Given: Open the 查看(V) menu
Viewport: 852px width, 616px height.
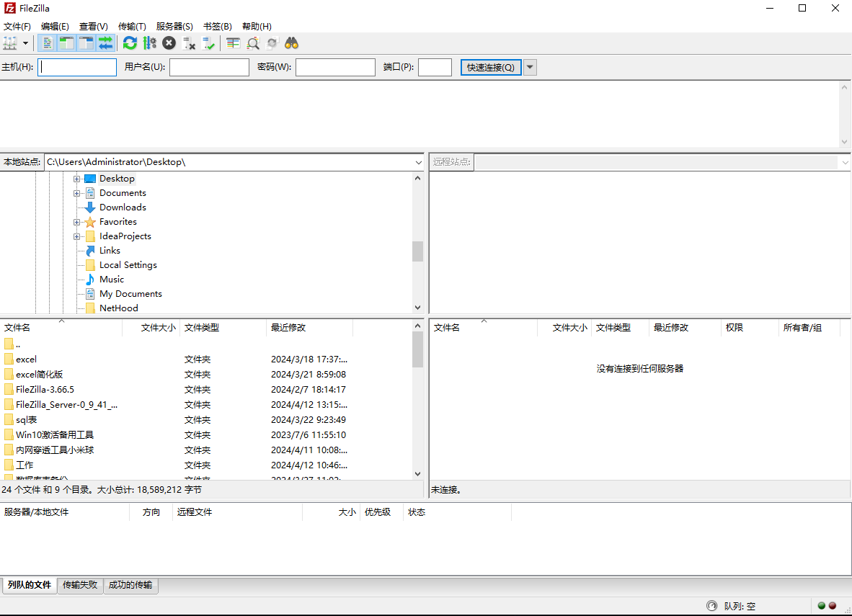Looking at the screenshot, I should (x=94, y=26).
